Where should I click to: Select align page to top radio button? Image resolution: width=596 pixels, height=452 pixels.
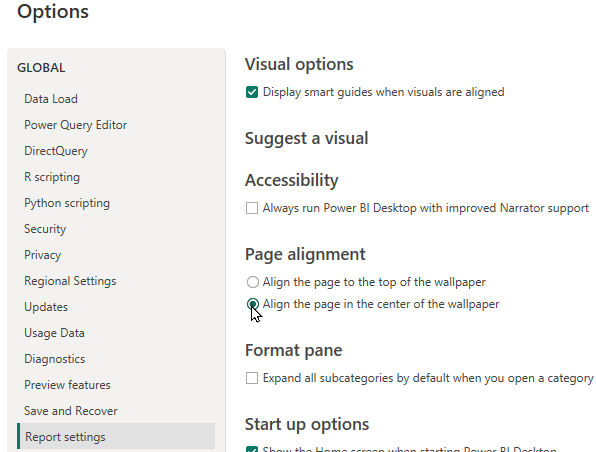[x=253, y=282]
